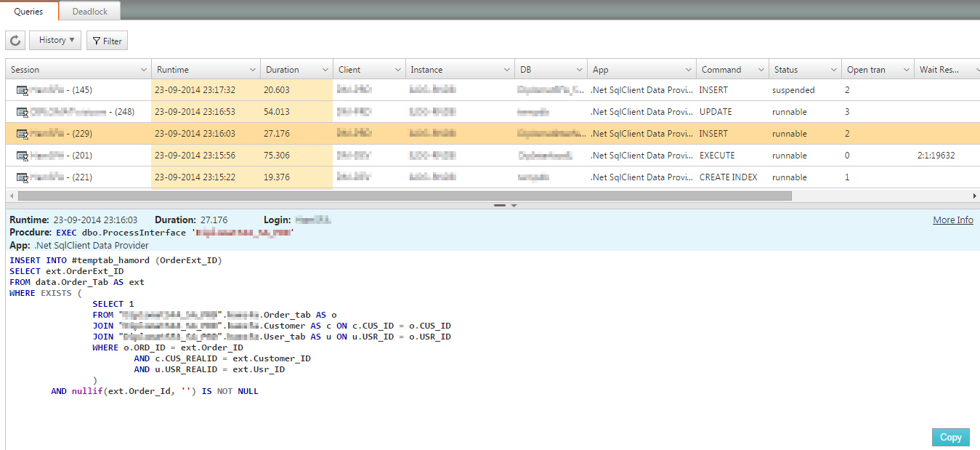The width and height of the screenshot is (980, 450).
Task: Open the History dropdown
Action: click(x=55, y=41)
